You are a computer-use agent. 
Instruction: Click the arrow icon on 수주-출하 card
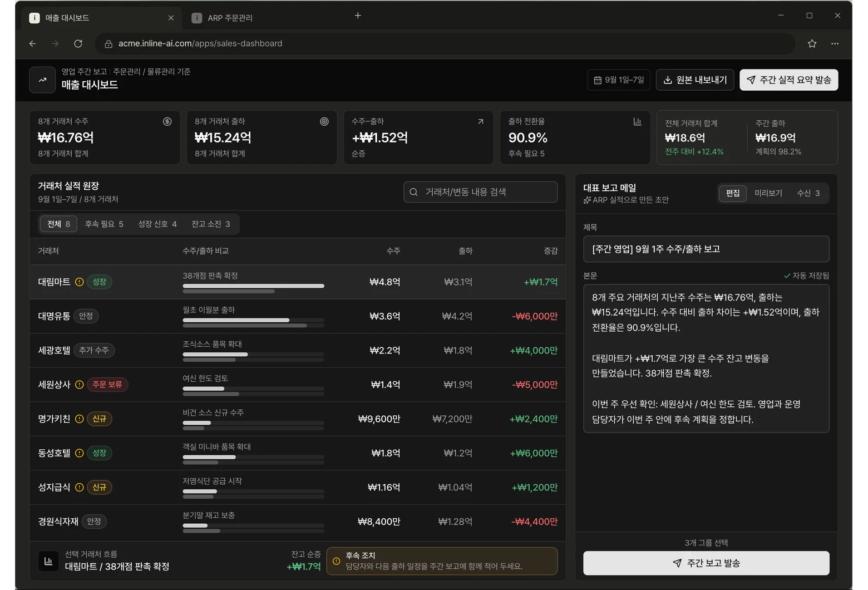click(481, 121)
